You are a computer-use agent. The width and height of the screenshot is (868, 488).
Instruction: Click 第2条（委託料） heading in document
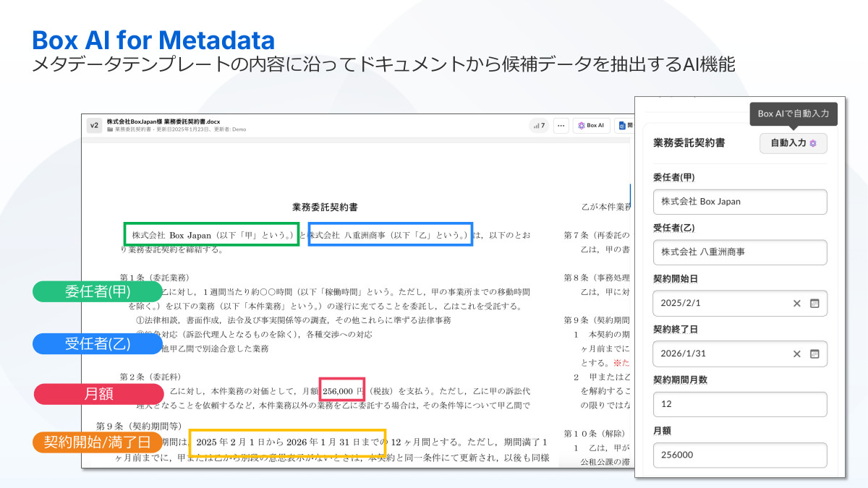[150, 377]
